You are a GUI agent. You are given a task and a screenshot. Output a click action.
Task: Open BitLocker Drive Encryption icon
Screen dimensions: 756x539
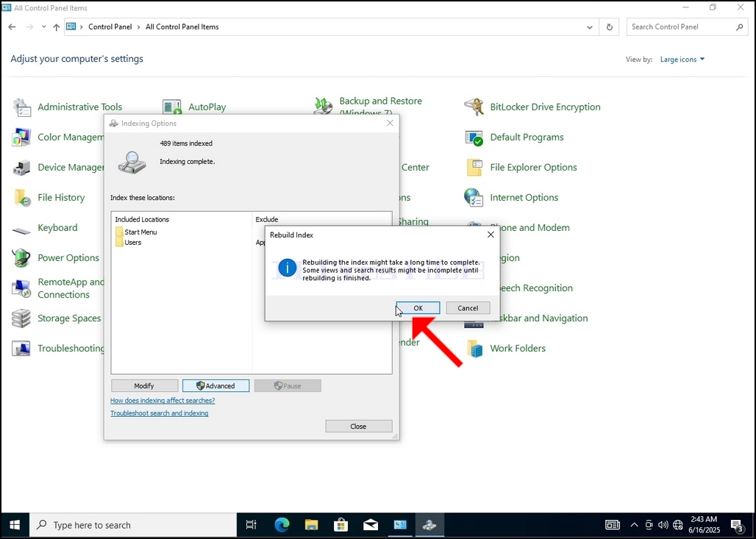click(474, 107)
